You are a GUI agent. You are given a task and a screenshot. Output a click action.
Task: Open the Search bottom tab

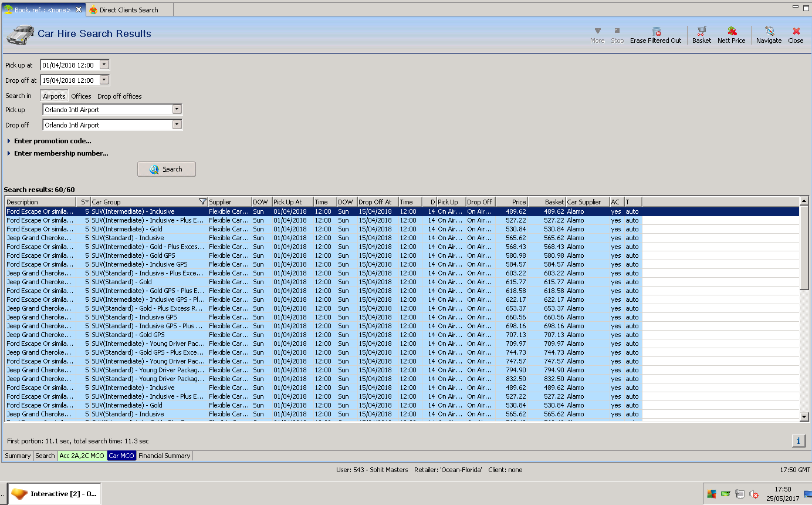point(45,456)
